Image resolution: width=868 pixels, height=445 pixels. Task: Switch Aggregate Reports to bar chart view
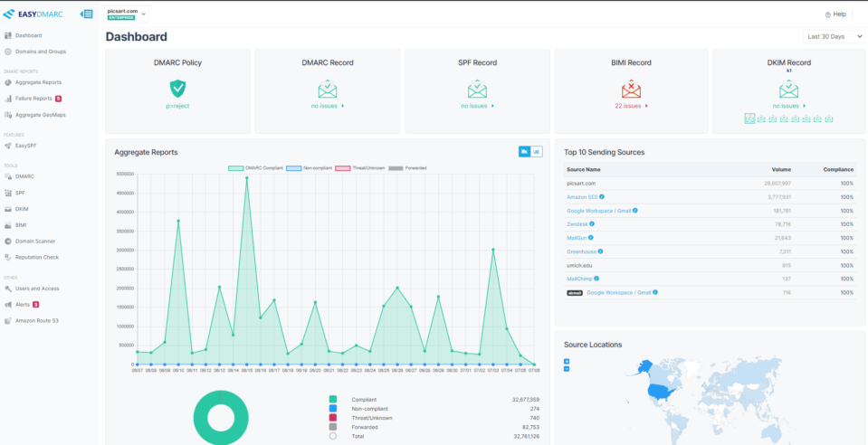[537, 151]
